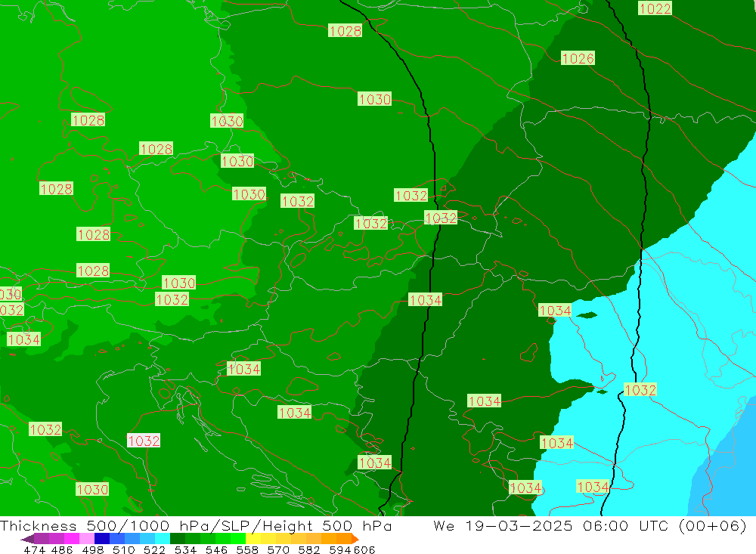
Task: Pick the light pink legend swatch
Action: tap(87, 539)
